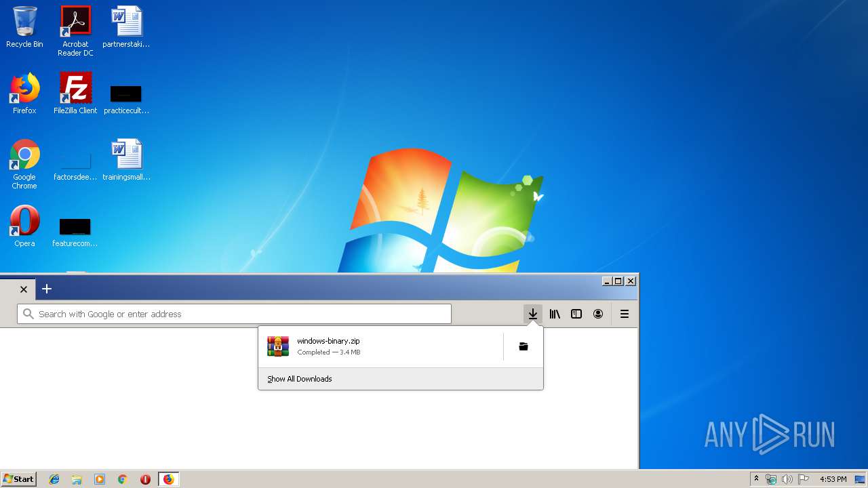Viewport: 868px width, 488px height.
Task: Launch Chrome from the taskbar
Action: tap(123, 479)
